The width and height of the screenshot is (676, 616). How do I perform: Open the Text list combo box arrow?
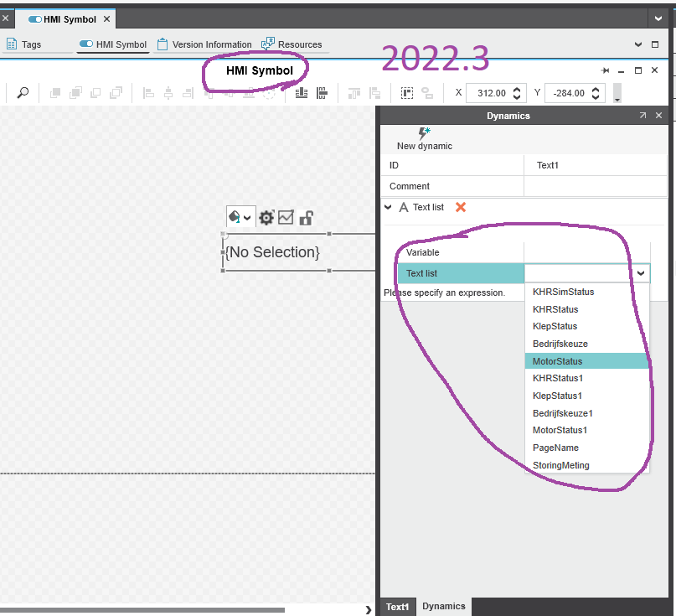641,273
